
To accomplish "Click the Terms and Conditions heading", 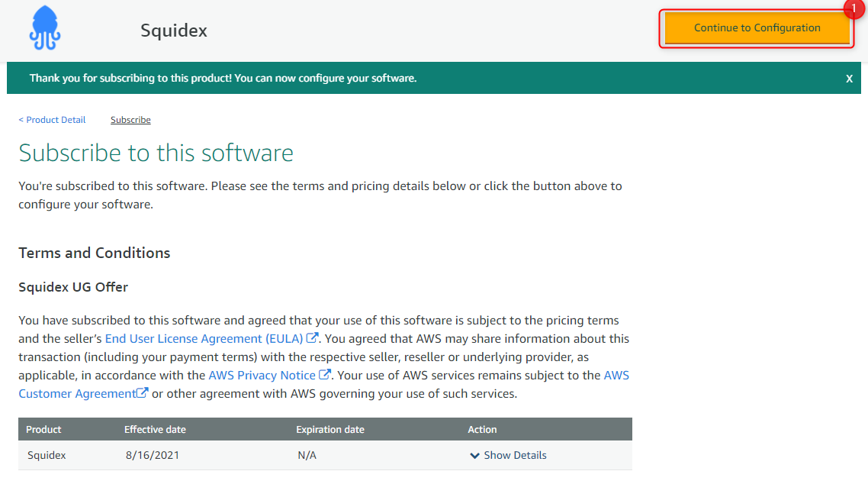I will pos(94,253).
